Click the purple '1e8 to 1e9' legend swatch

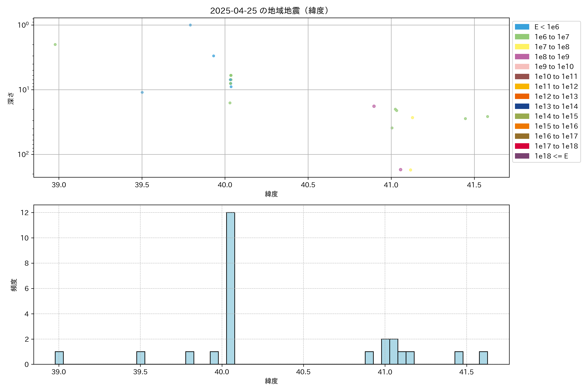point(522,57)
